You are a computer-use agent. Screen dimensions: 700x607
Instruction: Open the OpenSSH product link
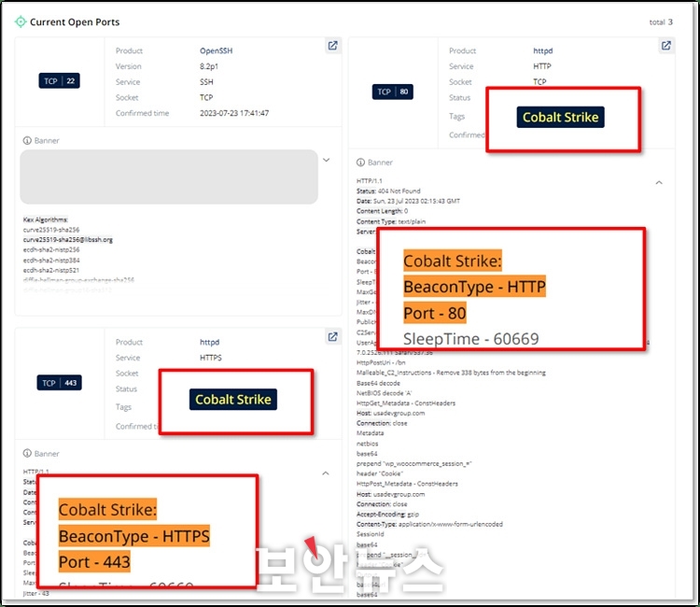[217, 51]
